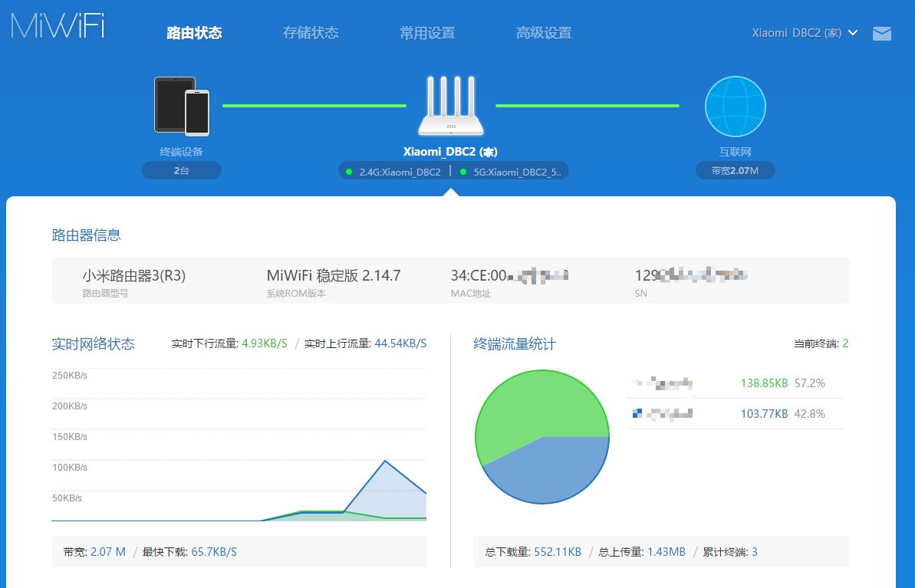
Task: Expand the 高级设置 advanced settings menu
Action: [x=544, y=33]
